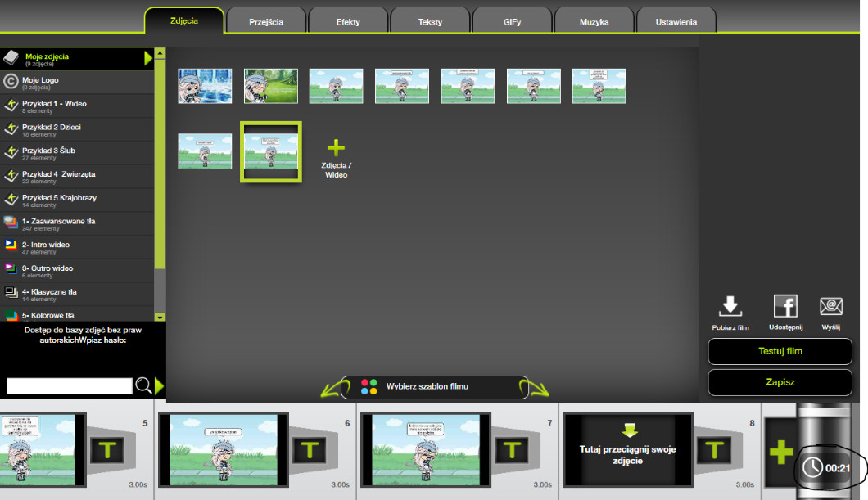Open Wybierz szablon filmu selector
868x500 pixels.
(x=435, y=386)
